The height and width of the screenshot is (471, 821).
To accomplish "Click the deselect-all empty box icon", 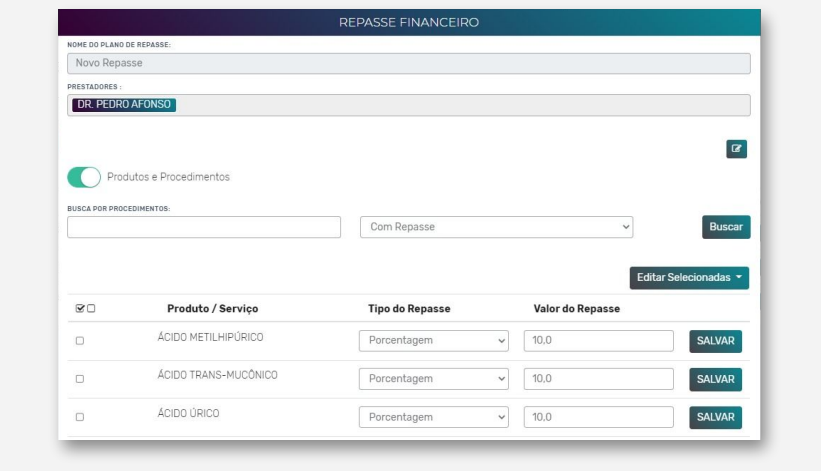I will [x=91, y=308].
